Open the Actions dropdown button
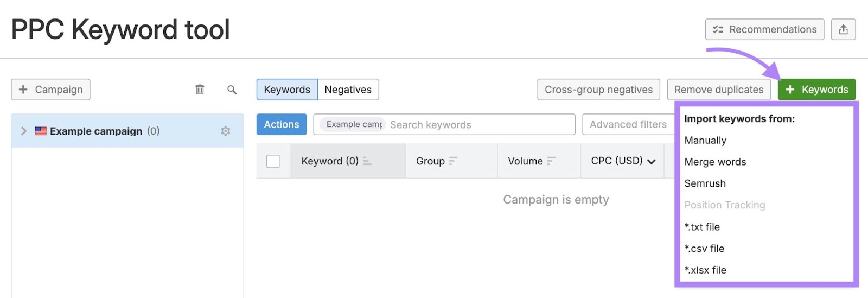 (281, 124)
